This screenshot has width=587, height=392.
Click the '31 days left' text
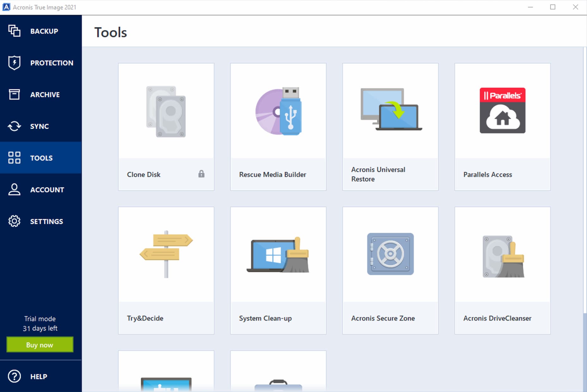40,328
